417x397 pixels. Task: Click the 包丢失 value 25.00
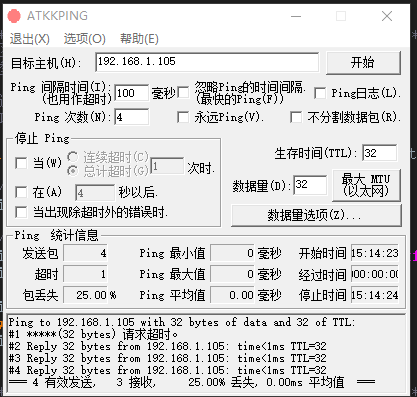tap(86, 295)
